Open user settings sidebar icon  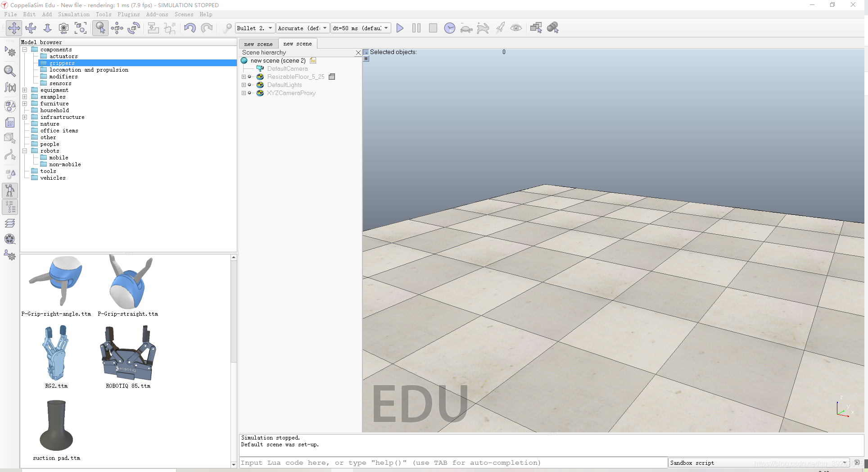tap(10, 255)
